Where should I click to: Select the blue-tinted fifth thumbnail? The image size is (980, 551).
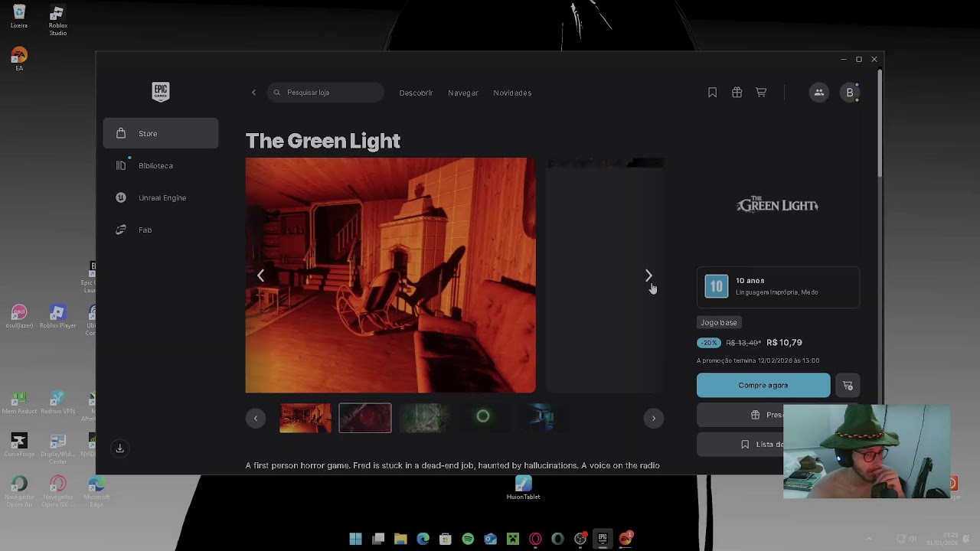tap(543, 418)
